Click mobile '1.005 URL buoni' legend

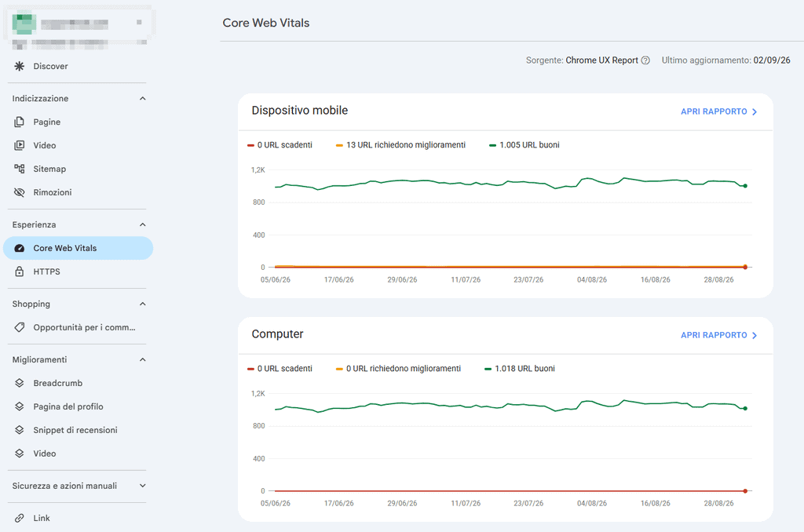(524, 145)
